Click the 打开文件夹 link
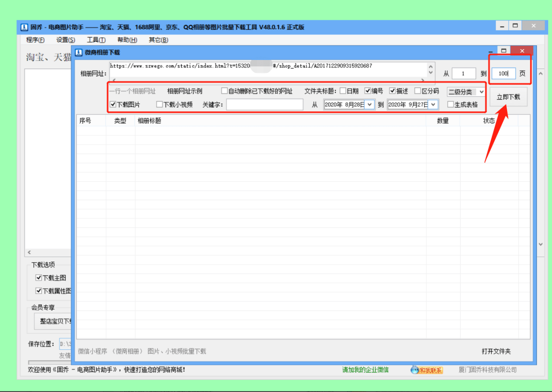The height and width of the screenshot is (392, 552). [496, 351]
